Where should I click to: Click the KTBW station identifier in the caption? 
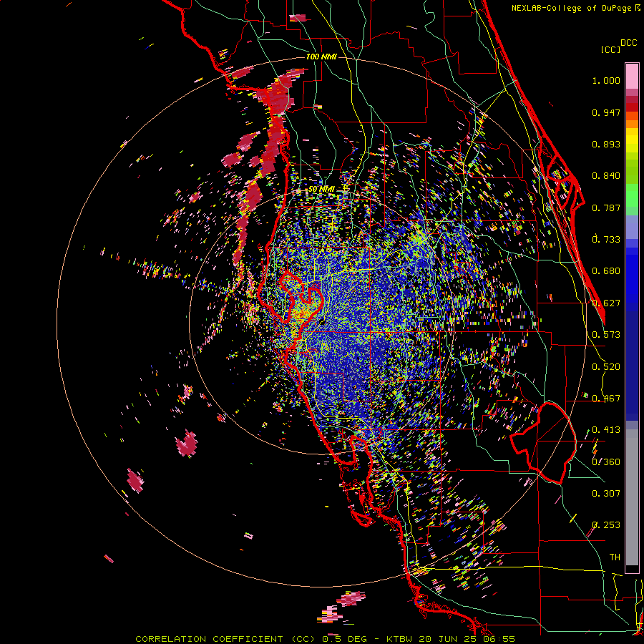pyautogui.click(x=401, y=639)
